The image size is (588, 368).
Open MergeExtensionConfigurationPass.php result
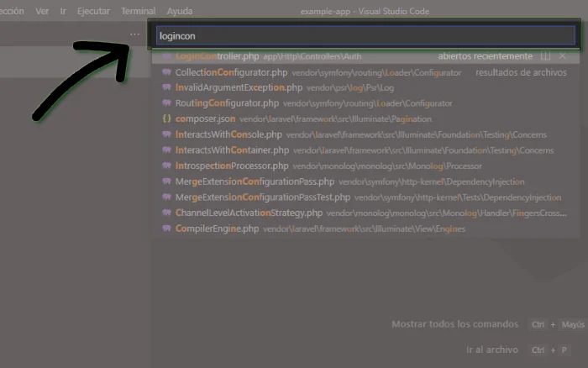365,181
